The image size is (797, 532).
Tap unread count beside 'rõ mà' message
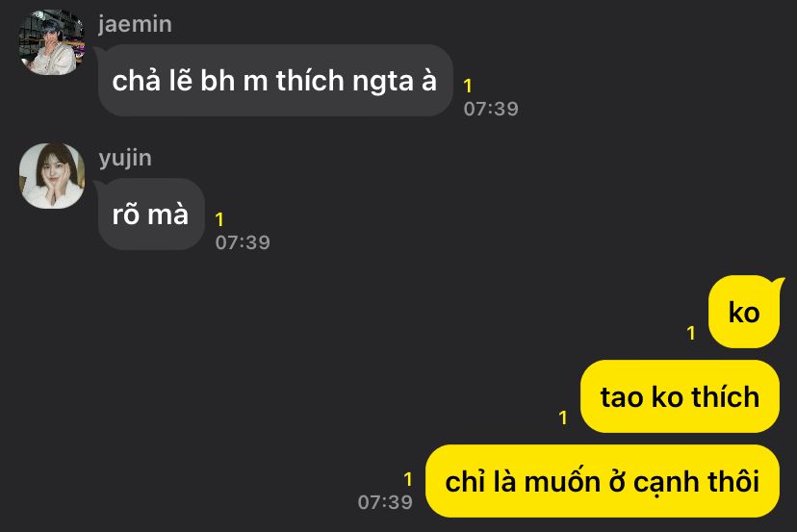[219, 219]
